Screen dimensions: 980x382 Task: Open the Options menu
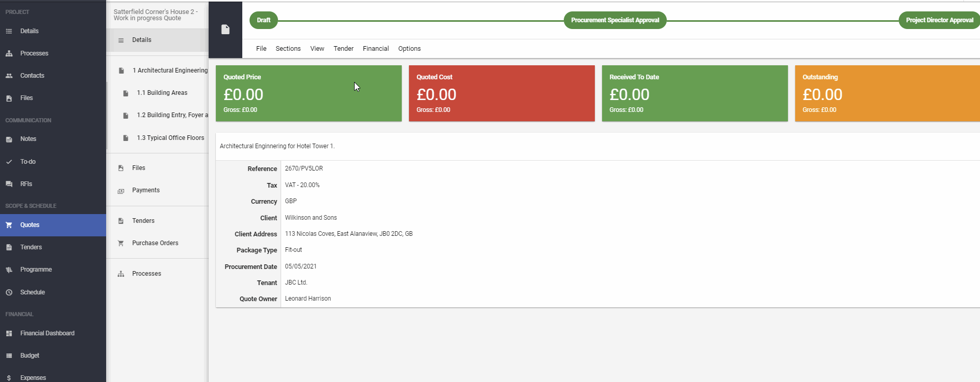click(x=409, y=49)
